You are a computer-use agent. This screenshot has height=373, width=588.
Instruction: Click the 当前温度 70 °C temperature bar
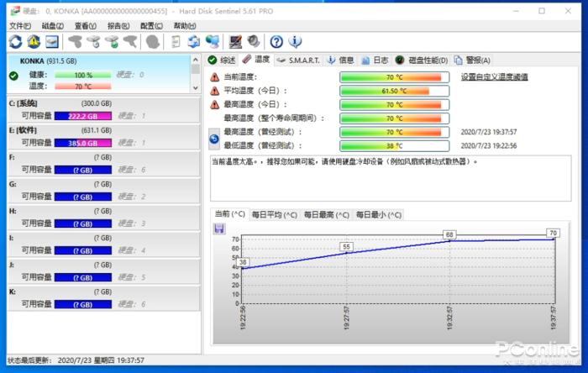(390, 76)
